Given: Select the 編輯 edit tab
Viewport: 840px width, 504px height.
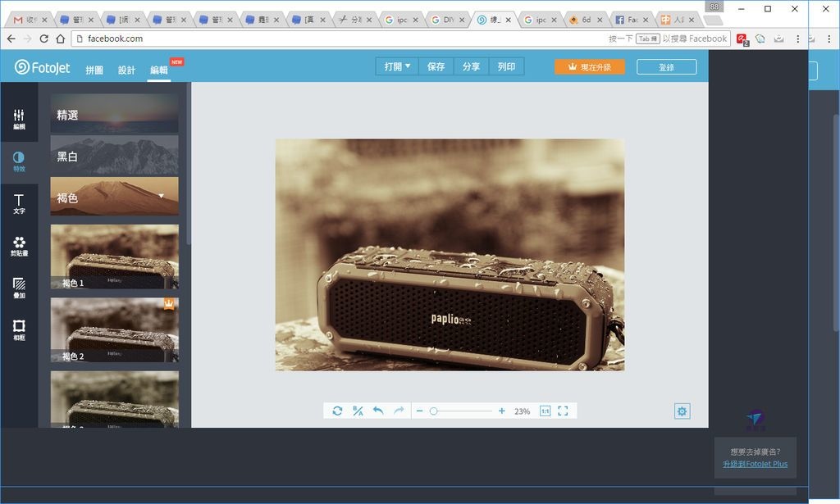Looking at the screenshot, I should pyautogui.click(x=159, y=70).
